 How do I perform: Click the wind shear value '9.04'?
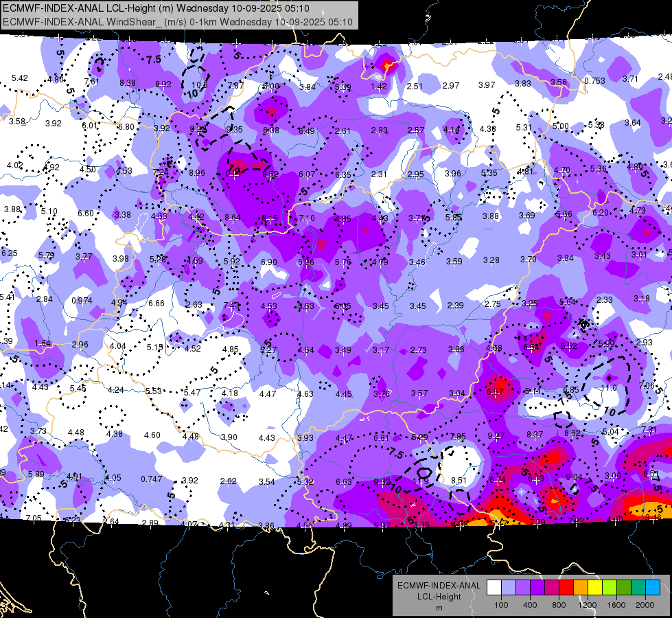coord(575,477)
